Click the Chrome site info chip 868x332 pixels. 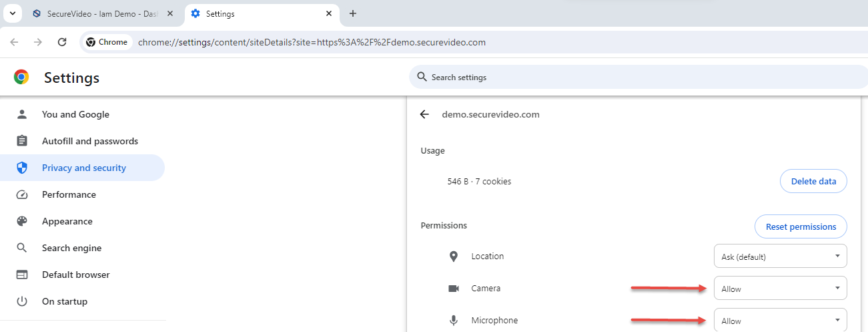(107, 42)
